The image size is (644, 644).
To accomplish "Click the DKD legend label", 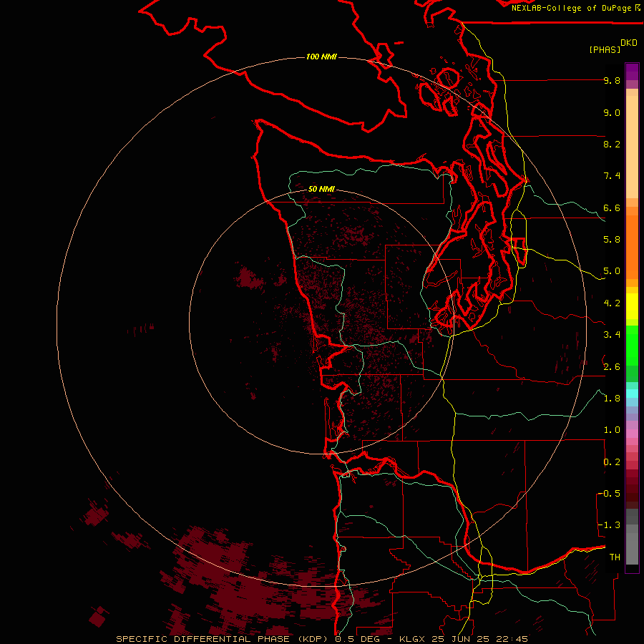I will click(x=629, y=43).
